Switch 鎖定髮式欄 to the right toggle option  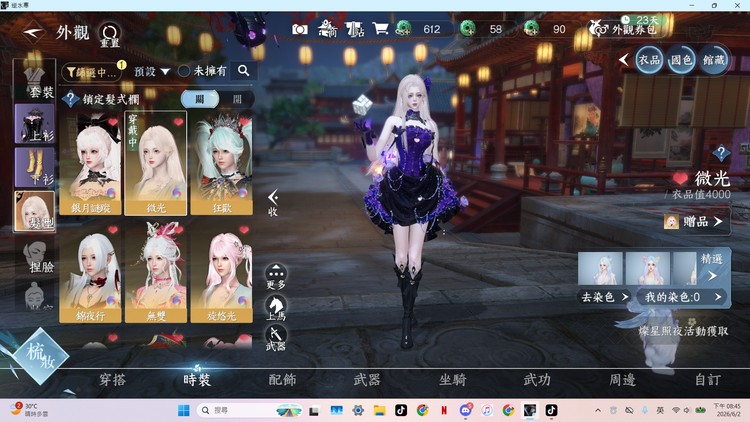[237, 99]
